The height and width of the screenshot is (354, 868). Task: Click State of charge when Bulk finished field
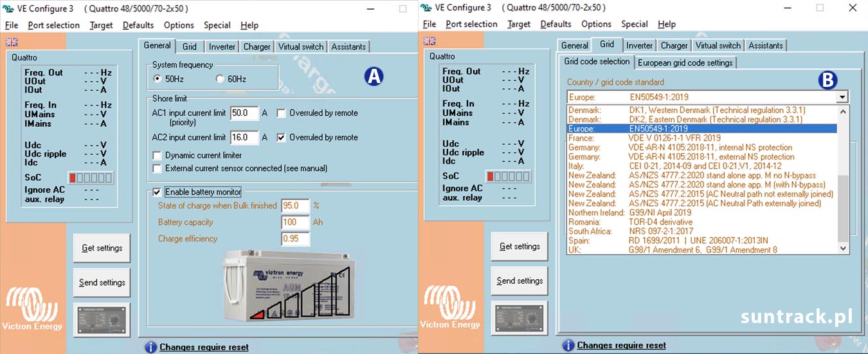pyautogui.click(x=296, y=206)
